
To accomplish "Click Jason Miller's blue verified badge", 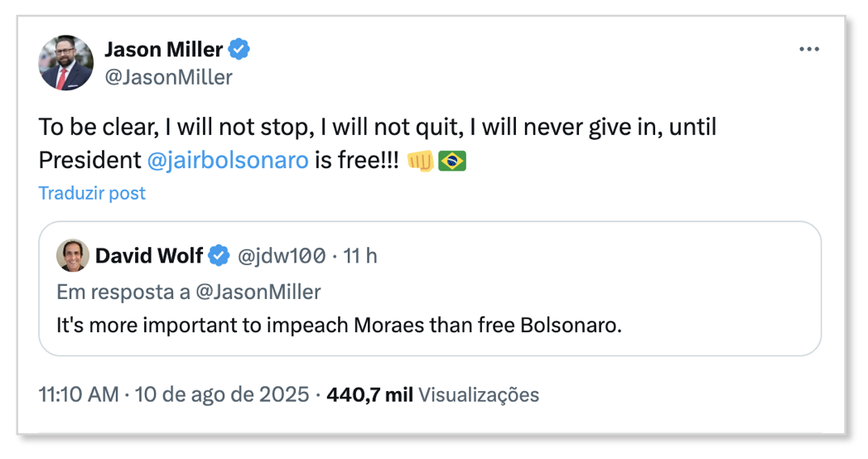I will click(239, 49).
